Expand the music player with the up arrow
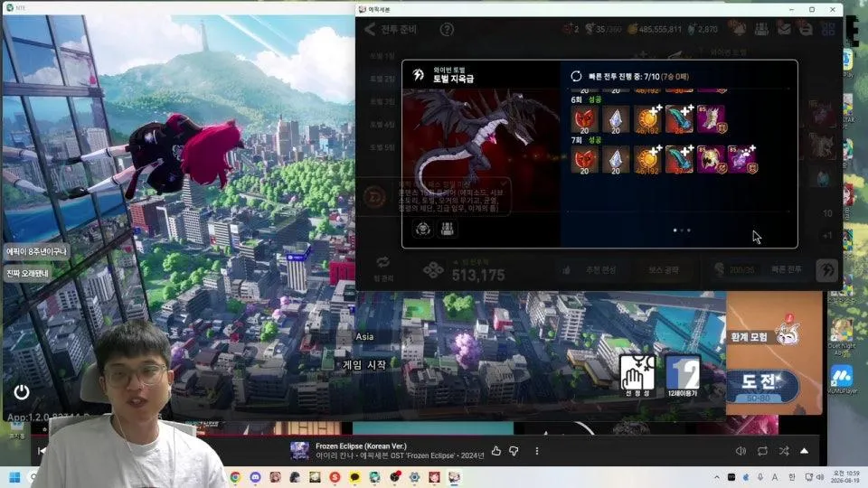 click(805, 451)
